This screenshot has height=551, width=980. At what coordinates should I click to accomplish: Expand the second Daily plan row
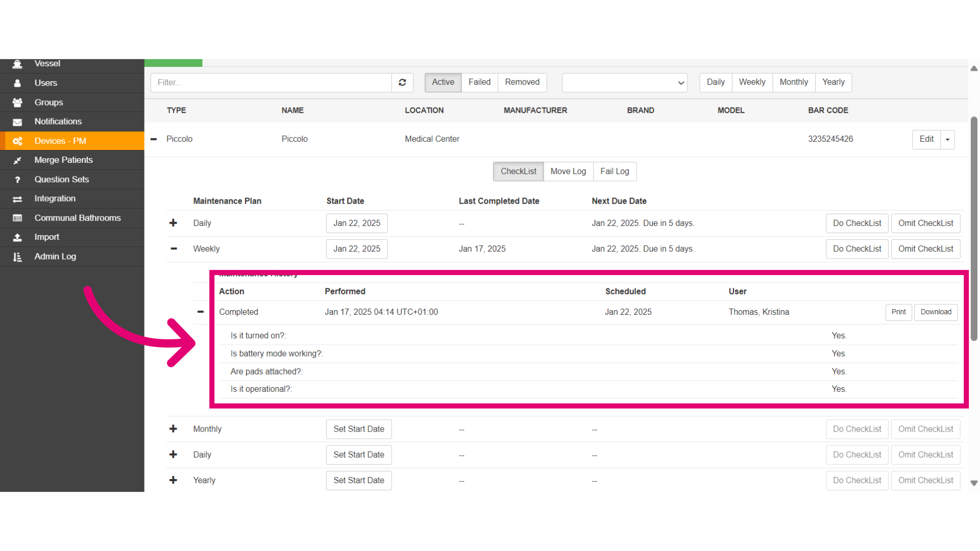point(174,454)
